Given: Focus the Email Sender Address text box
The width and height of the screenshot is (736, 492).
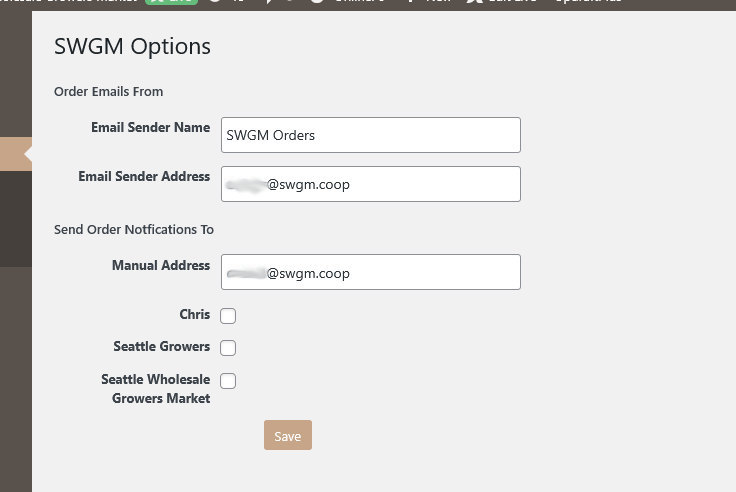Looking at the screenshot, I should tap(370, 184).
